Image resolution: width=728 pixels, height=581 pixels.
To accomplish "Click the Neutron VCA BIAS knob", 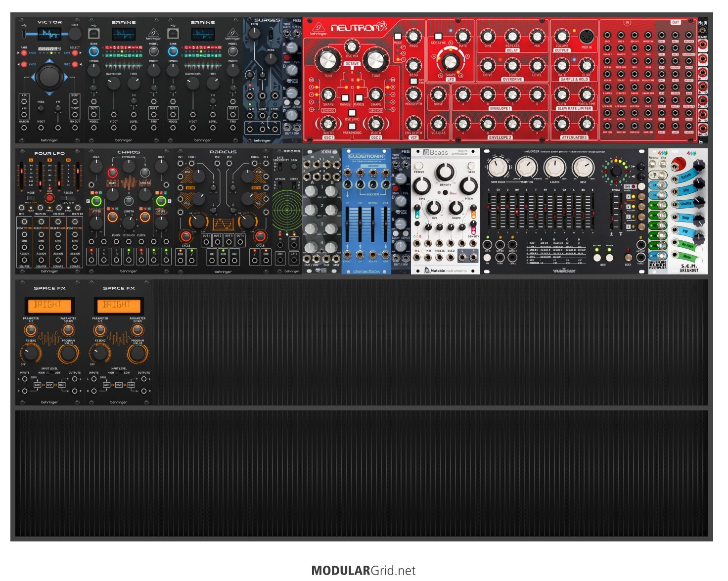I will (438, 123).
